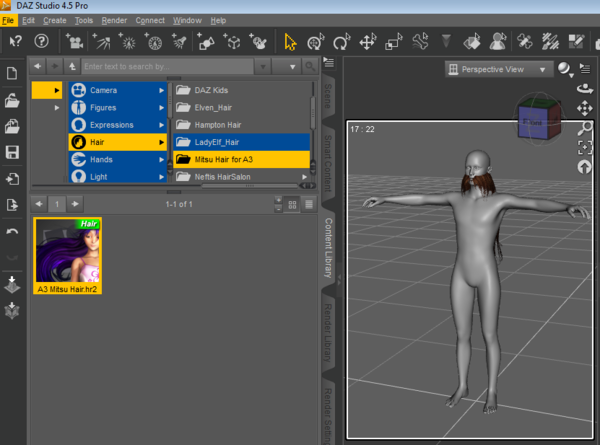This screenshot has width=600, height=445.
Task: Select the Universal manipulator tool
Action: pyautogui.click(x=316, y=41)
